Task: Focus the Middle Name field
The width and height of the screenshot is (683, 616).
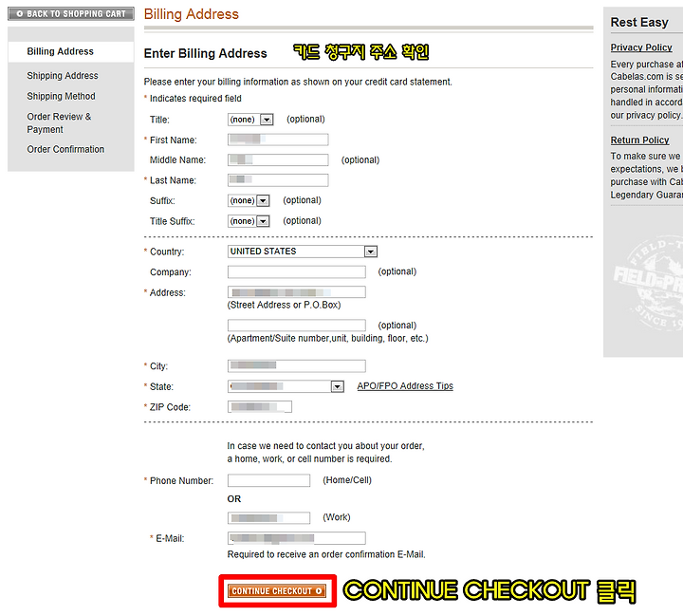Action: click(x=278, y=160)
